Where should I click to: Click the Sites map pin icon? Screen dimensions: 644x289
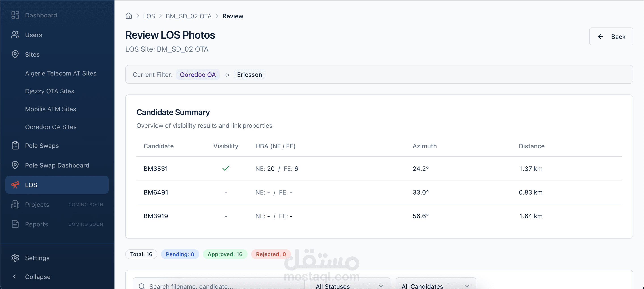pos(15,54)
